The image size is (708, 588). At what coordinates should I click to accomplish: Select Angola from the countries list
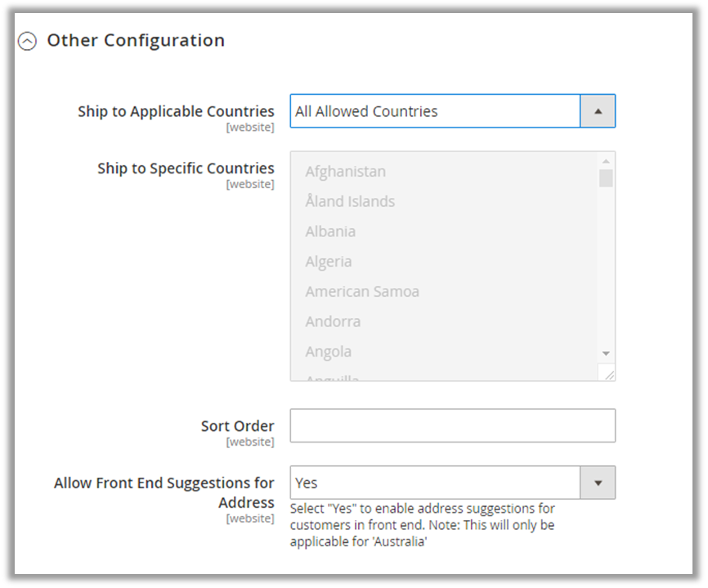329,352
